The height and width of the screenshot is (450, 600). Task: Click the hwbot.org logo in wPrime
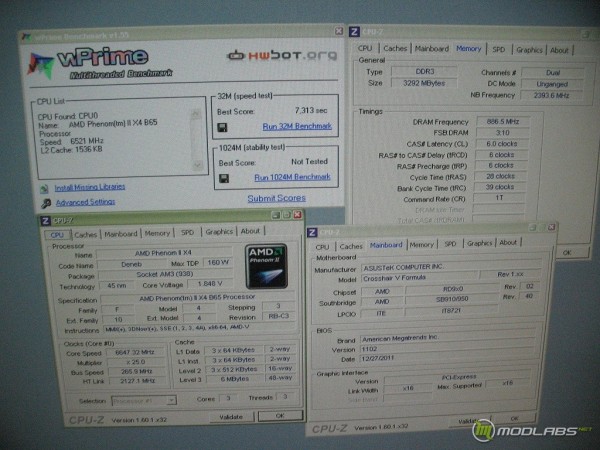(282, 56)
